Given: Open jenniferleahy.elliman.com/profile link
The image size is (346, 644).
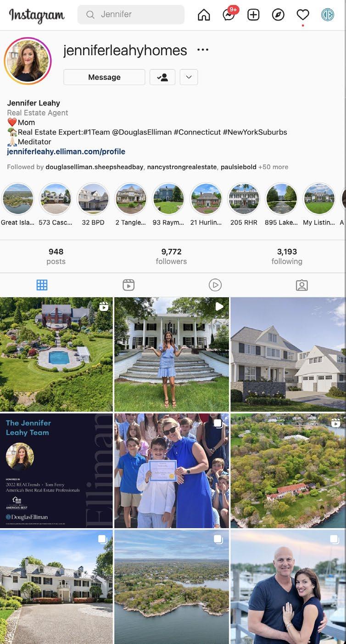Looking at the screenshot, I should [x=66, y=152].
